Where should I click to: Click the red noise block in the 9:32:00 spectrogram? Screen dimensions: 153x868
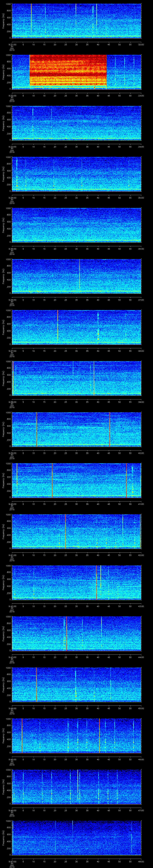[68, 70]
